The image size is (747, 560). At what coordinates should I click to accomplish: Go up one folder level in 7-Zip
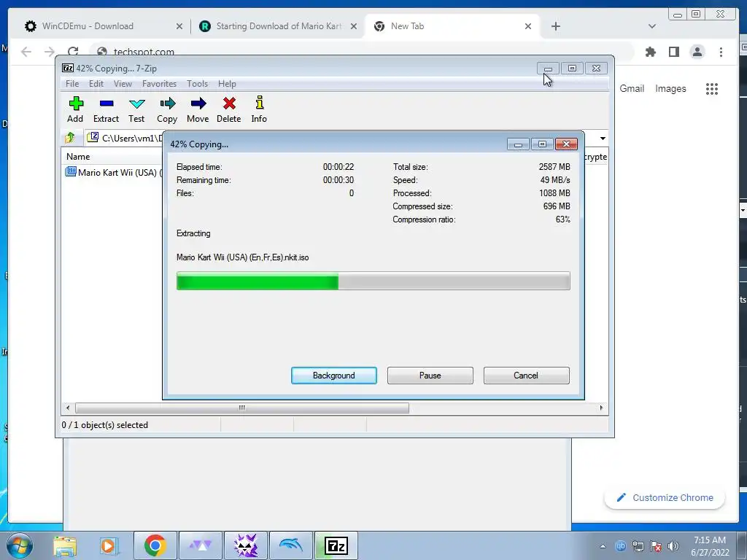(70, 138)
